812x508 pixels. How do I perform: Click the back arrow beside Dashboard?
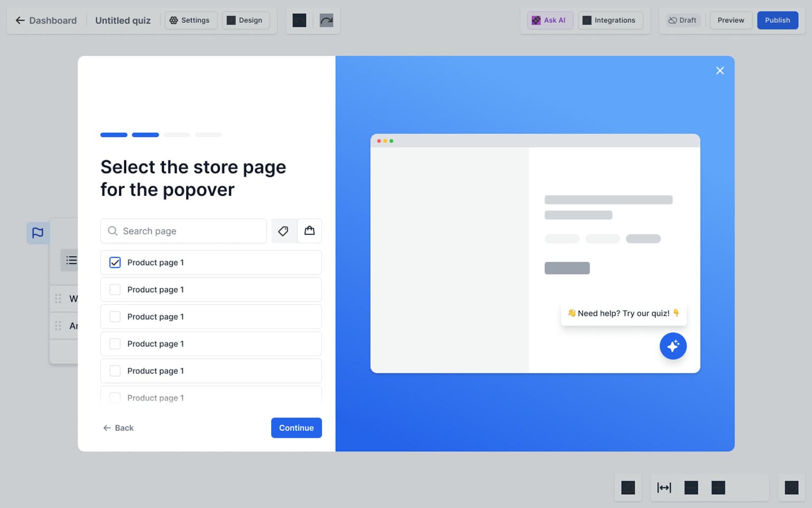(x=20, y=20)
